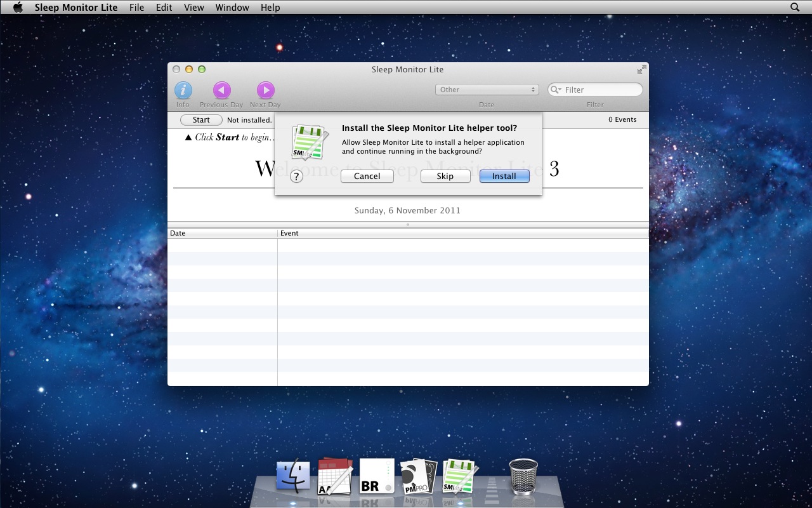The width and height of the screenshot is (812, 508).
Task: Click the Not installed status text
Action: [249, 120]
